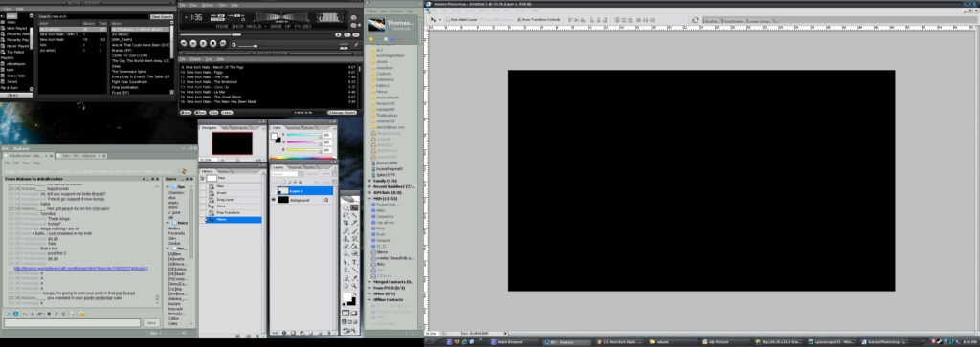Click the Winamp Next track button
Viewport: 980px width, 347px height.
pyautogui.click(x=223, y=43)
